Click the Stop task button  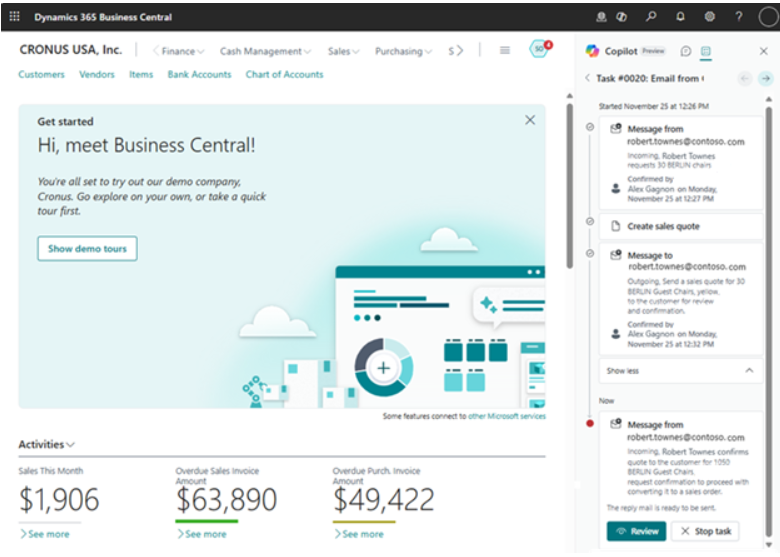click(705, 531)
